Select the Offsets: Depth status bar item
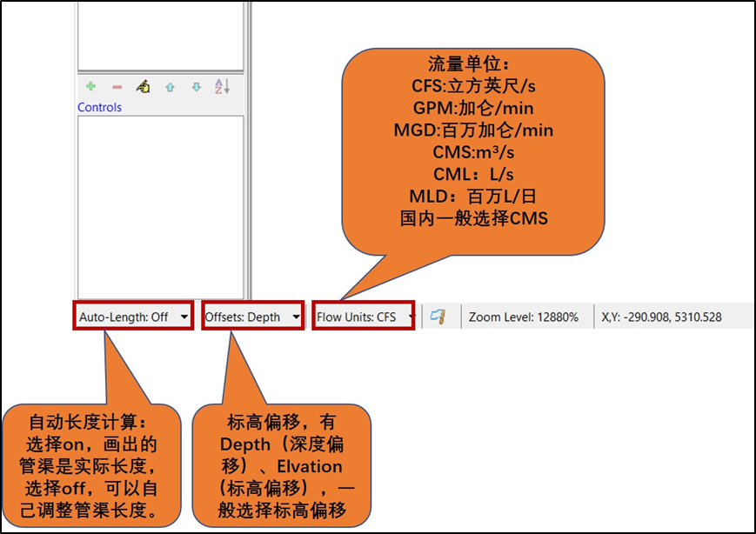Viewport: 756px width, 534px height. (x=252, y=317)
